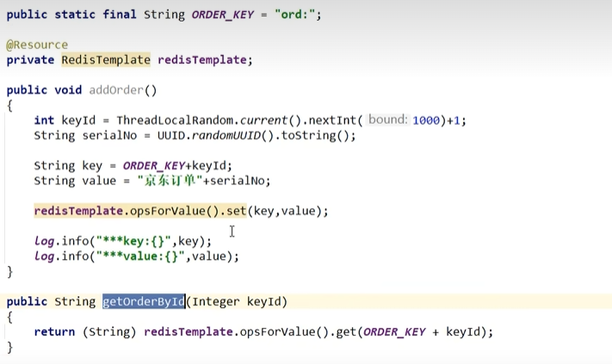Click the selected getOrderById method name
This screenshot has width=612, height=364.
pyautogui.click(x=144, y=301)
